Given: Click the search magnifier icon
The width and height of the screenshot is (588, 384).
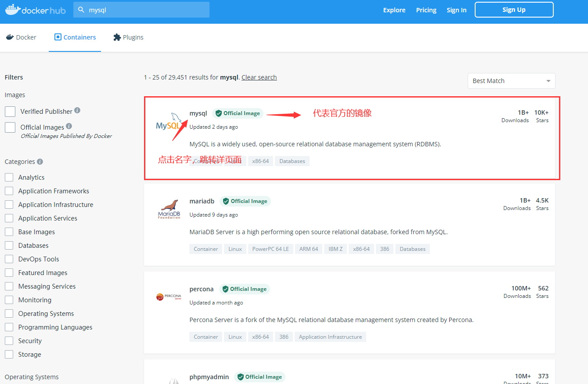Looking at the screenshot, I should pos(81,10).
